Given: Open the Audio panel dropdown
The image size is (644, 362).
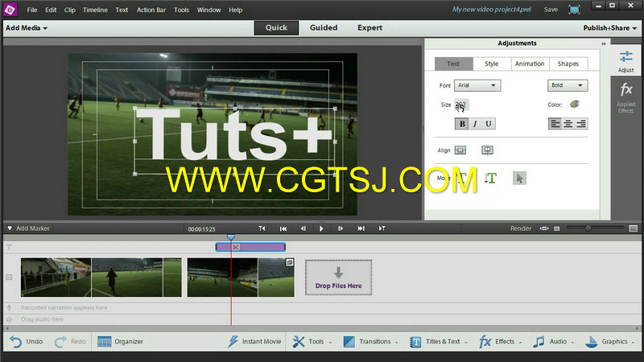Looking at the screenshot, I should [553, 341].
